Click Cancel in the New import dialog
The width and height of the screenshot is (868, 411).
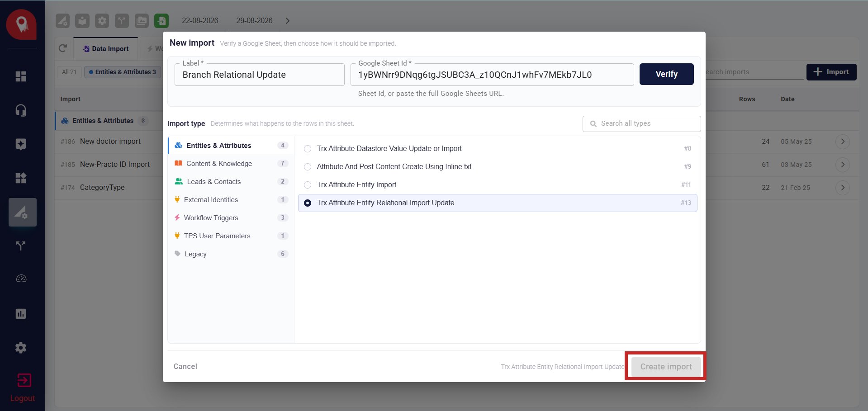pos(185,367)
